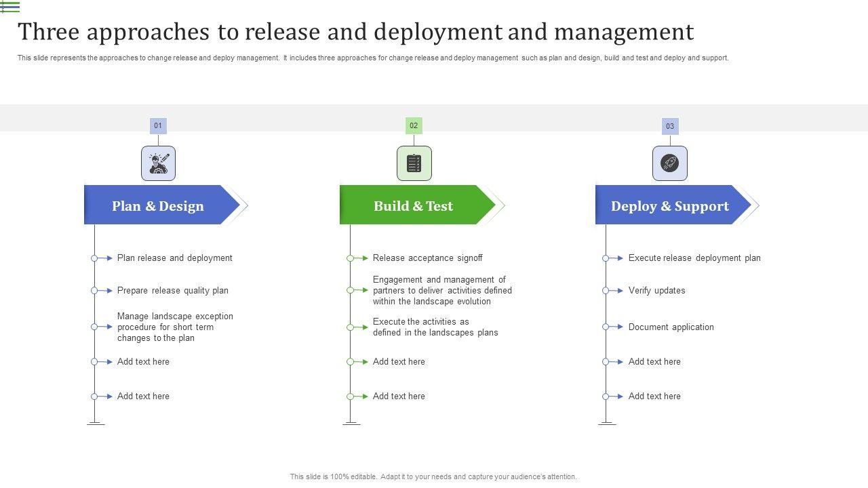Click the 'Verify updates' bullet text
Screen dimensions: 868x488
coord(656,291)
